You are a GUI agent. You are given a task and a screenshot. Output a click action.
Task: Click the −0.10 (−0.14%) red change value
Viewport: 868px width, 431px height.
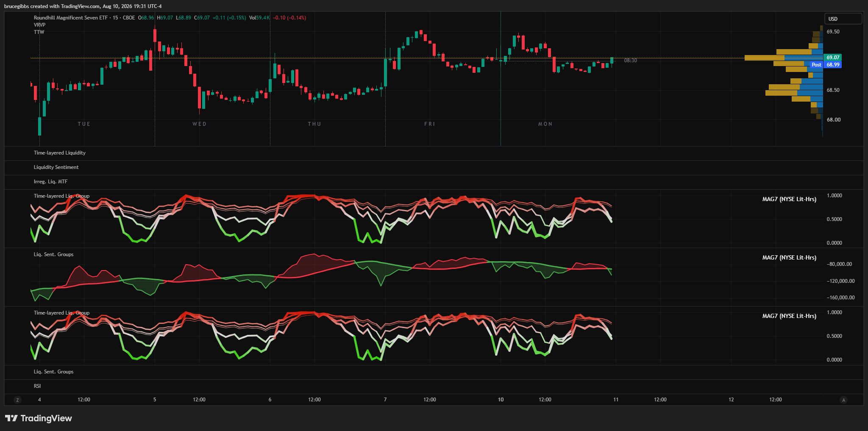pyautogui.click(x=289, y=18)
